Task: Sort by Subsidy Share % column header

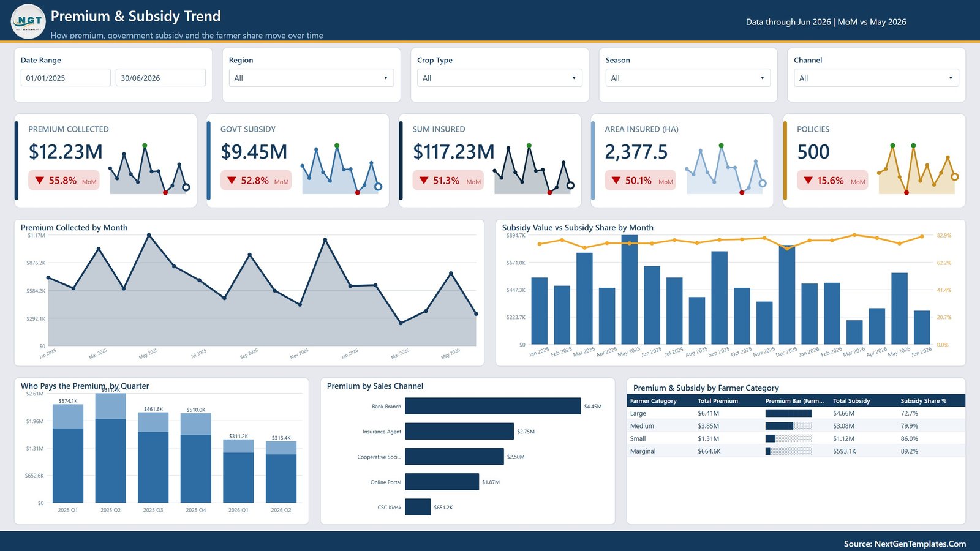Action: coord(924,401)
